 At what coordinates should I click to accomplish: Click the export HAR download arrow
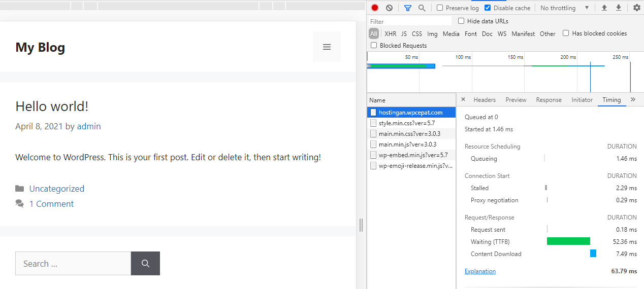click(618, 8)
